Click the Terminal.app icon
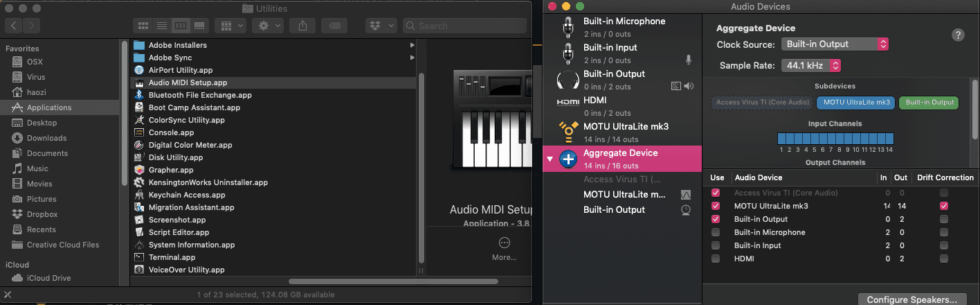The image size is (980, 305). tap(139, 257)
